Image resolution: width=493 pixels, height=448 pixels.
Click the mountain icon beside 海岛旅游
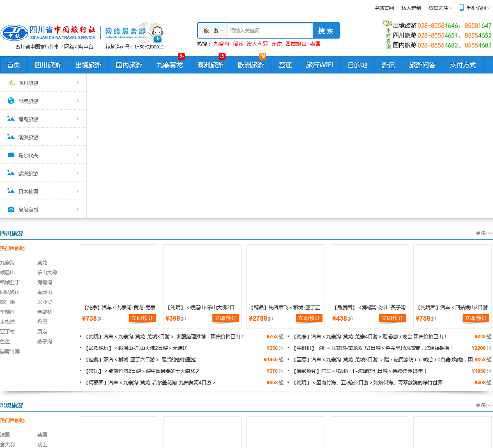11,119
